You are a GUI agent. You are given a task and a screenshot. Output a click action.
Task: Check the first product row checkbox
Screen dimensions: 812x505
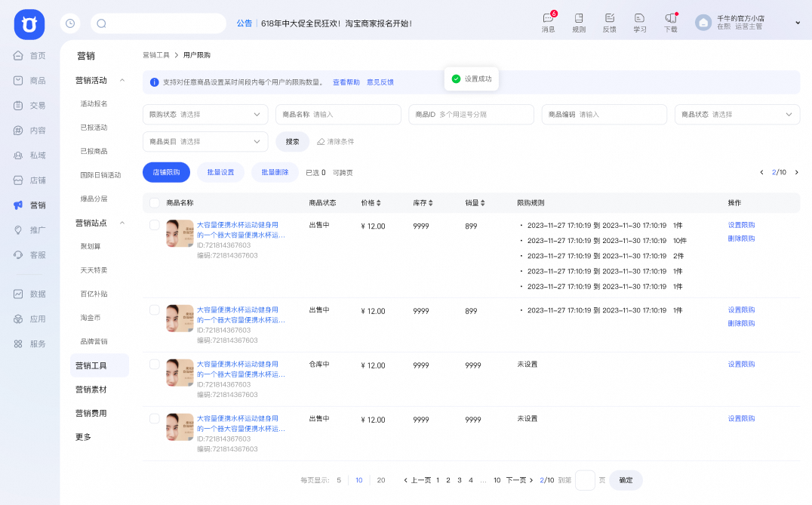click(155, 225)
